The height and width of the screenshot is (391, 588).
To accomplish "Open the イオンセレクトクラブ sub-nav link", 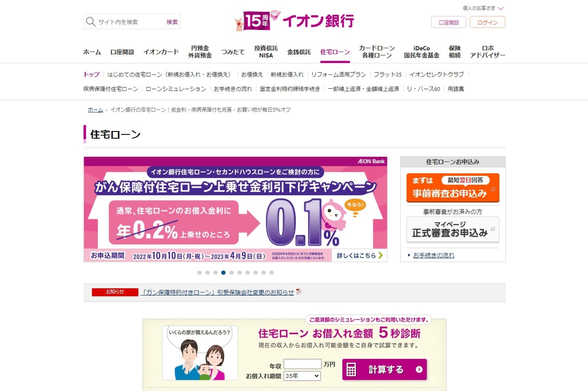I will point(437,74).
